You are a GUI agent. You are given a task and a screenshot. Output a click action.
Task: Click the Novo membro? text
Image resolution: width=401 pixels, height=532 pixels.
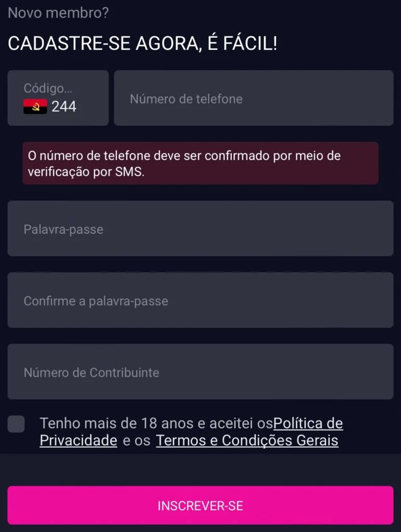pos(58,13)
